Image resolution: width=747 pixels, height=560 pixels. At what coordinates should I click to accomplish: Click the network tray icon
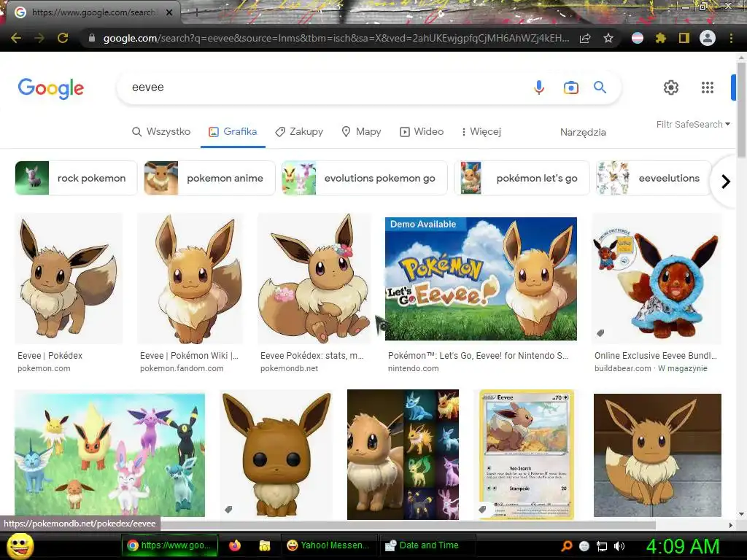point(602,546)
